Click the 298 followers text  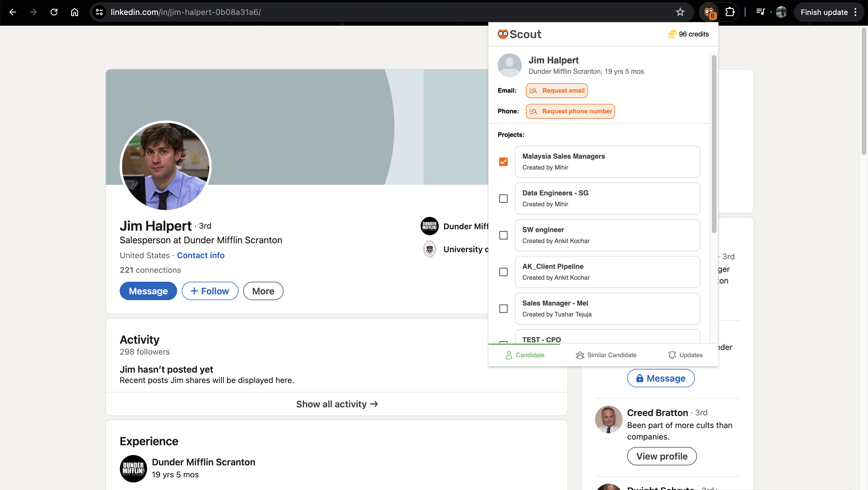click(x=145, y=352)
